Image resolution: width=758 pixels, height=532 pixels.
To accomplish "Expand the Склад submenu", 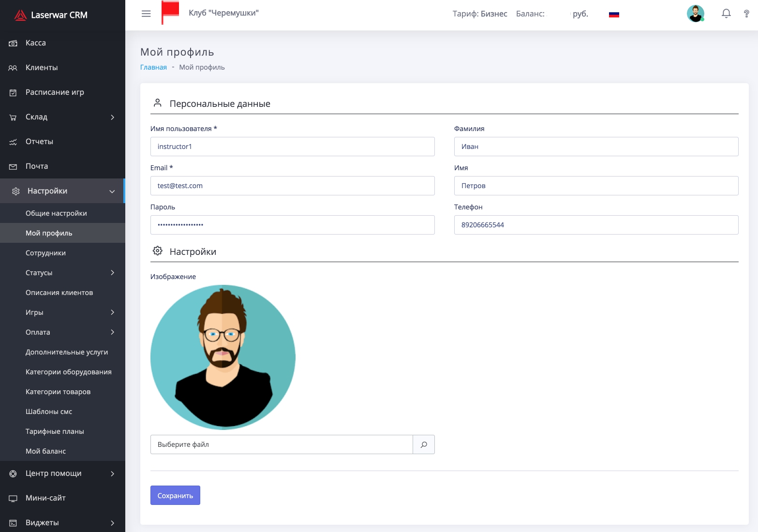I will tap(62, 117).
